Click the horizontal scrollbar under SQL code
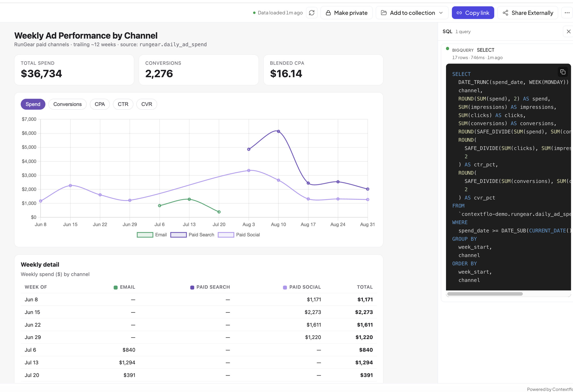 (x=485, y=294)
